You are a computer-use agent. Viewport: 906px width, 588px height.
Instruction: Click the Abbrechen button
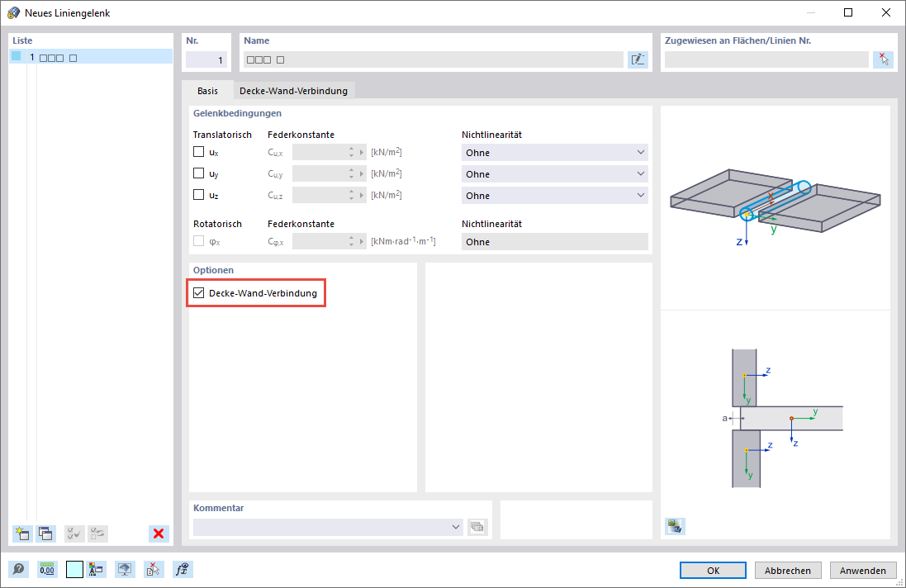point(788,570)
